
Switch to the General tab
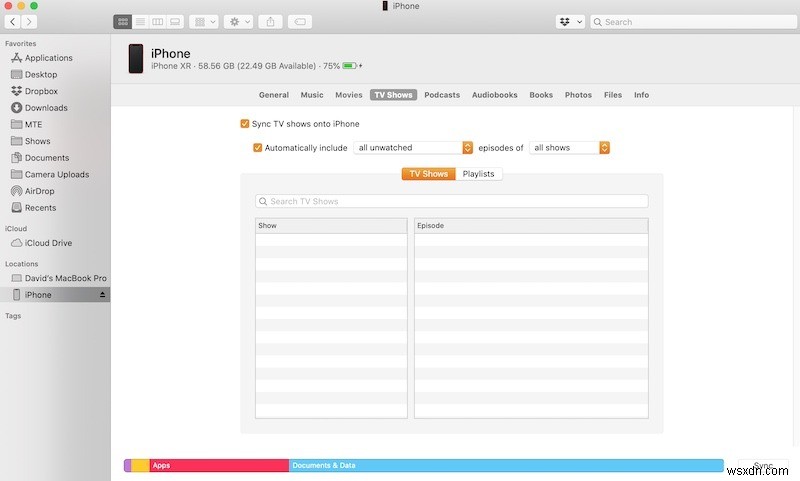click(x=273, y=95)
